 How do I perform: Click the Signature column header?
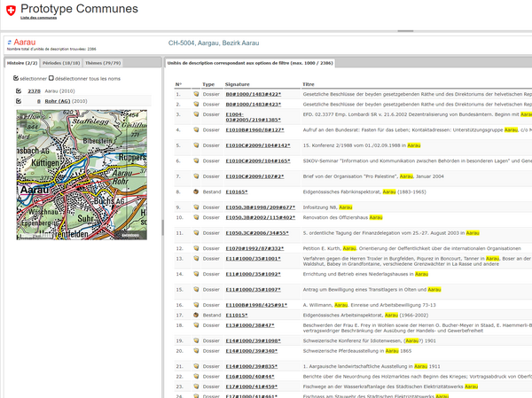point(237,84)
